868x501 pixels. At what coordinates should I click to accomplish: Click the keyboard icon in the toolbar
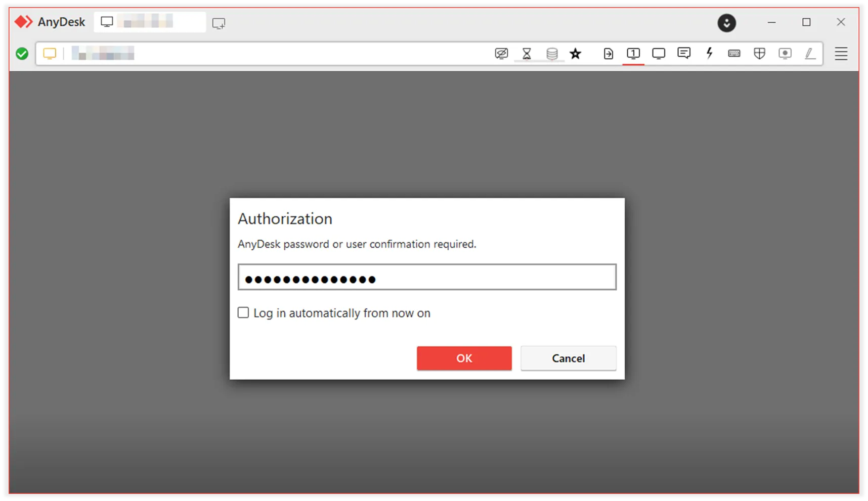pyautogui.click(x=734, y=54)
